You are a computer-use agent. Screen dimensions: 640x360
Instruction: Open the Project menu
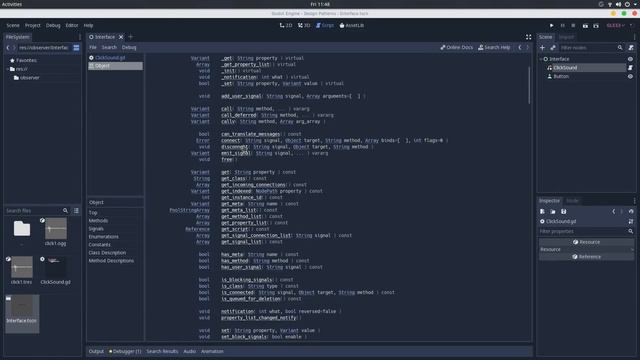(x=33, y=25)
